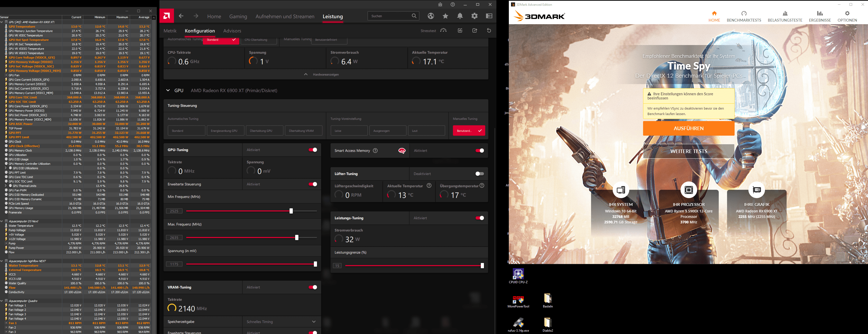Collapse the GPU section chevron
Screen dimensions: 868x334
(x=168, y=90)
